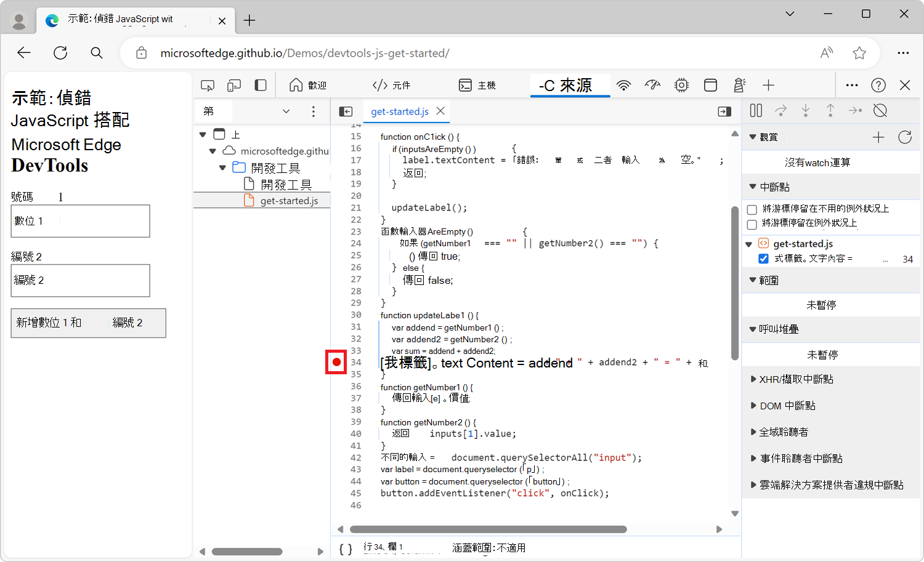Image resolution: width=924 pixels, height=562 pixels.
Task: Switch to the 主機 Console tab
Action: click(477, 86)
